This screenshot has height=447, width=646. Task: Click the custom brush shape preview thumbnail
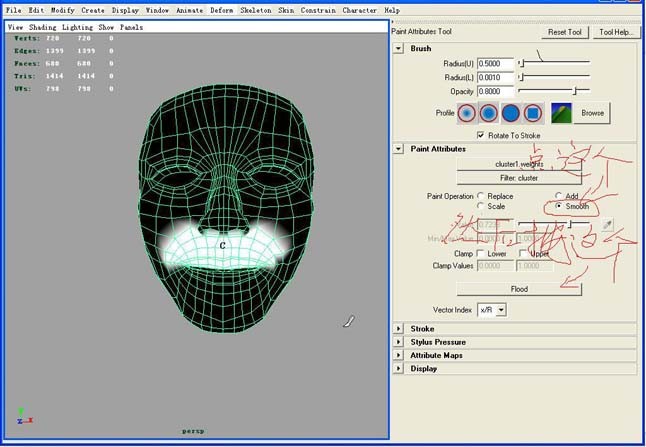click(561, 113)
